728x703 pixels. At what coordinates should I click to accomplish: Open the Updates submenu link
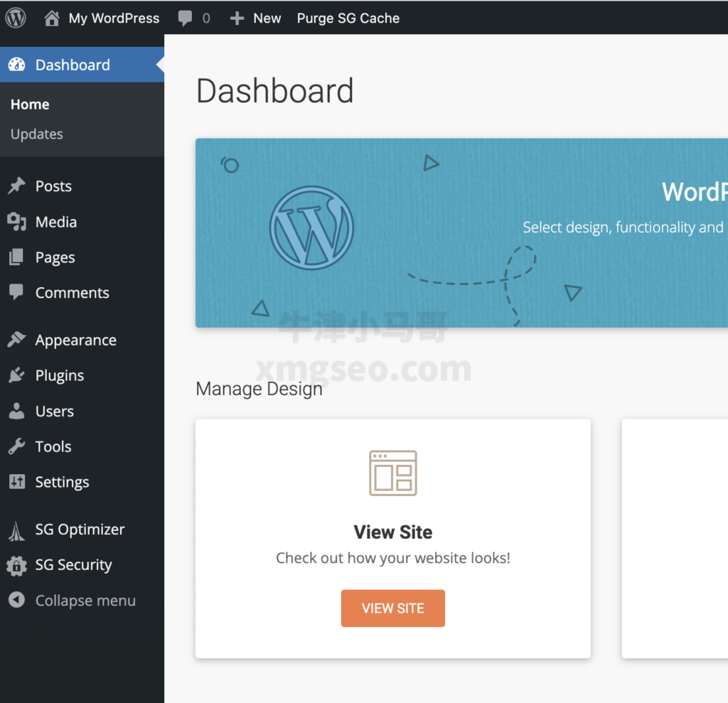(37, 134)
